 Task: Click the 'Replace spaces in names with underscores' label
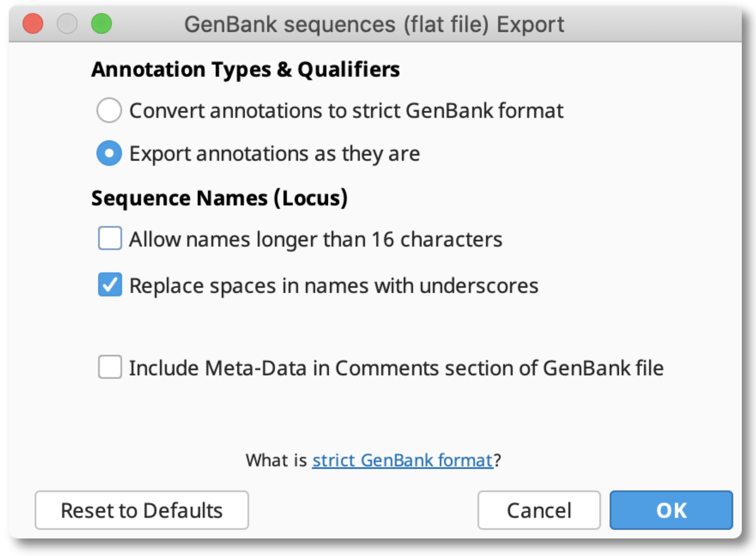point(334,286)
